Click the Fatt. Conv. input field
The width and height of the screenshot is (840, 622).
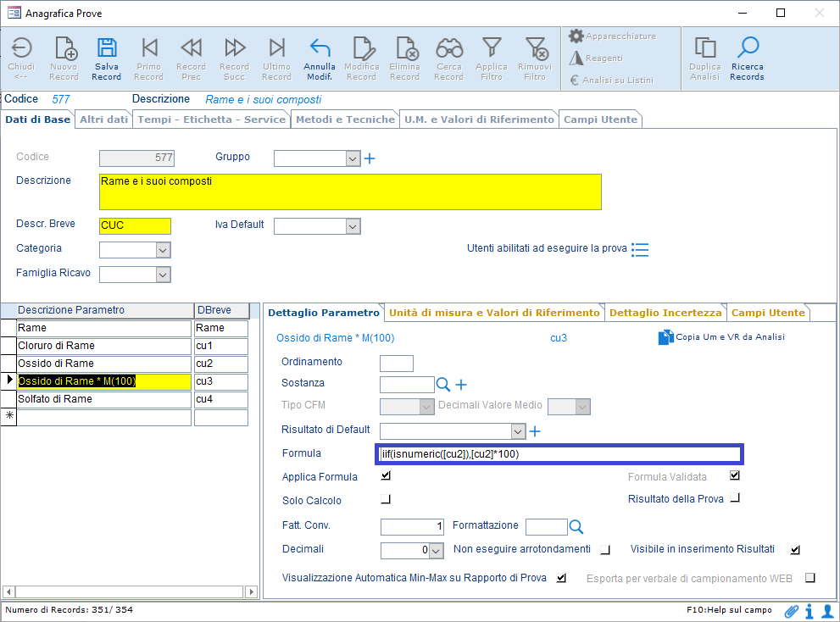coord(412,526)
